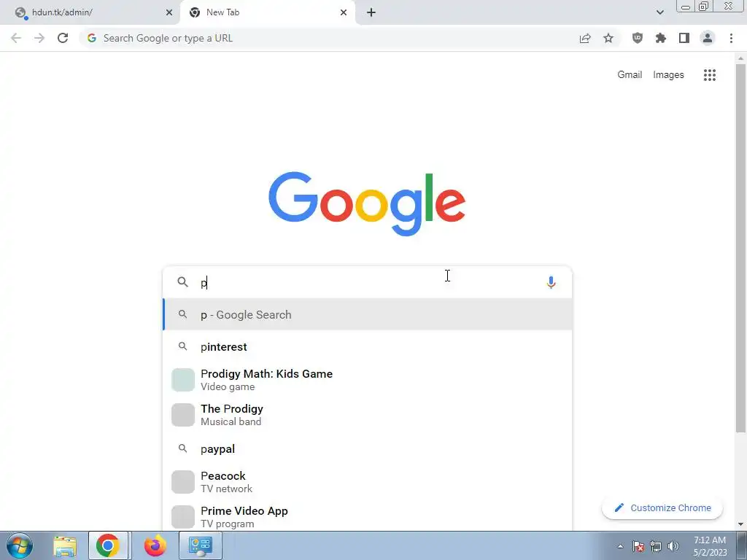747x560 pixels.
Task: Click the magnifier icon in search box
Action: click(x=182, y=282)
